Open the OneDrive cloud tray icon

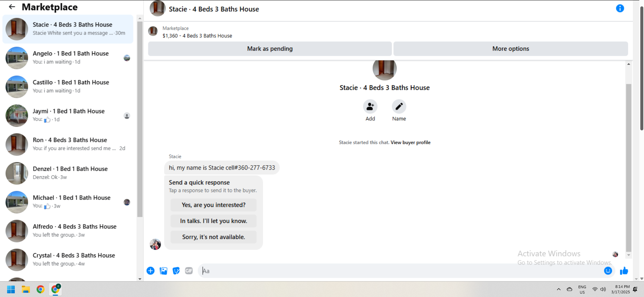point(569,289)
